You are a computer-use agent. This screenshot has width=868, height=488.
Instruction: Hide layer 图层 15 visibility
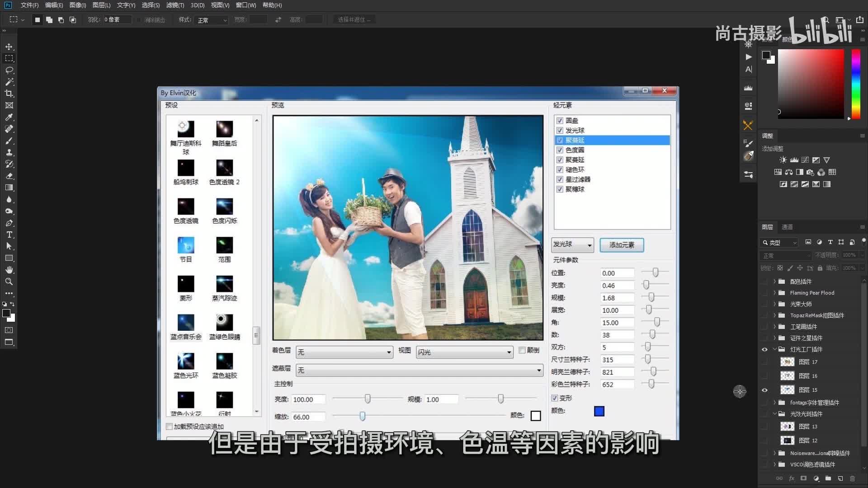[764, 390]
